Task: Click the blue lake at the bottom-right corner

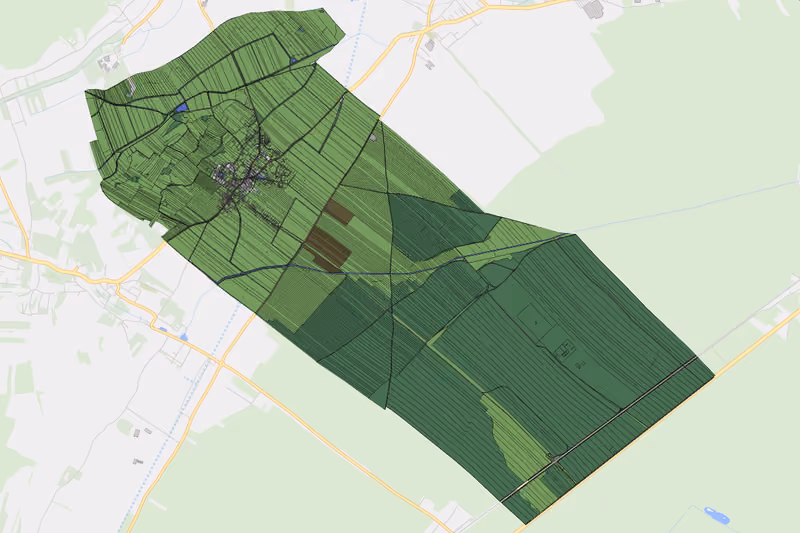Action: (716, 515)
